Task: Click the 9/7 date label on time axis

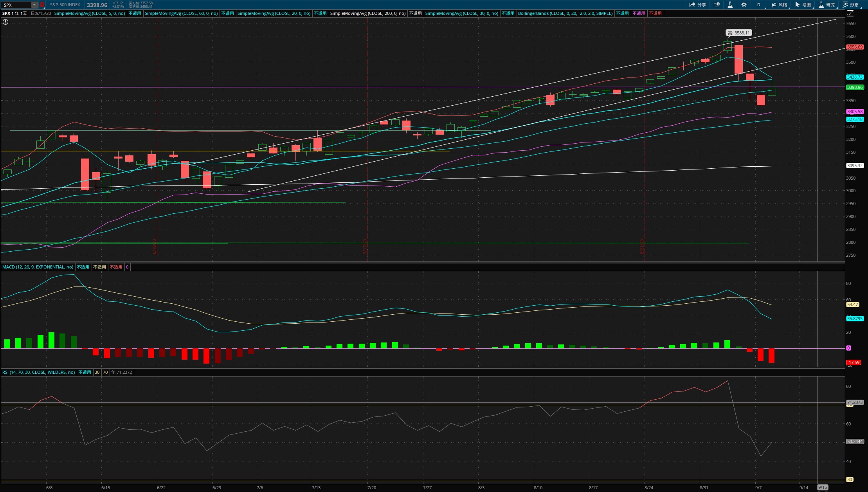Action: coord(758,488)
